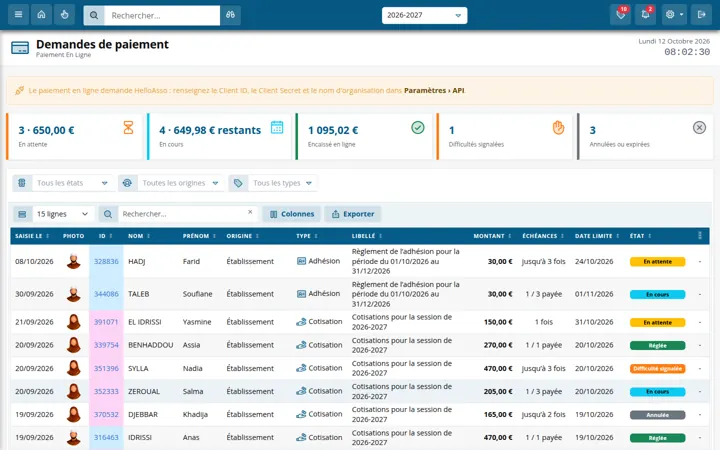
Task: Click the magnifier icon in top search bar
Action: pos(94,15)
